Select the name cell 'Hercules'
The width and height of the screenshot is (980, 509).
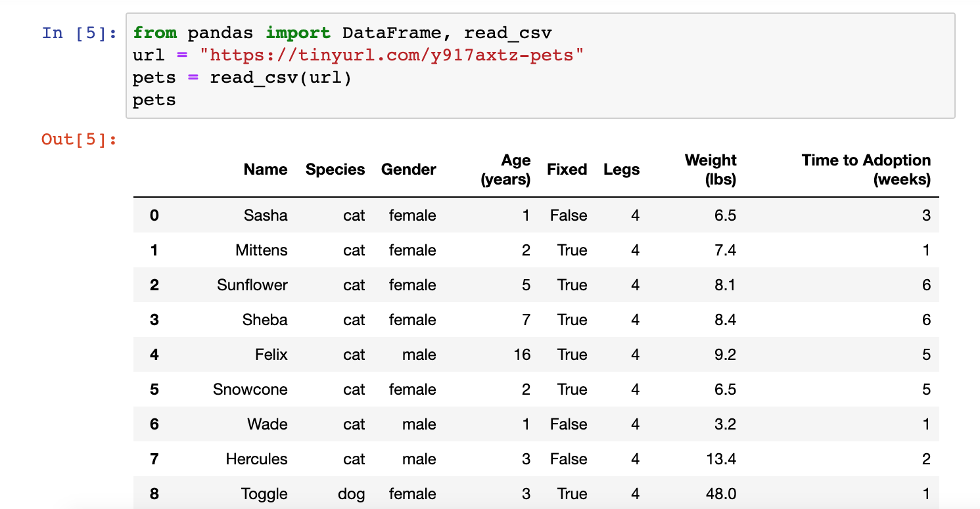[257, 459]
